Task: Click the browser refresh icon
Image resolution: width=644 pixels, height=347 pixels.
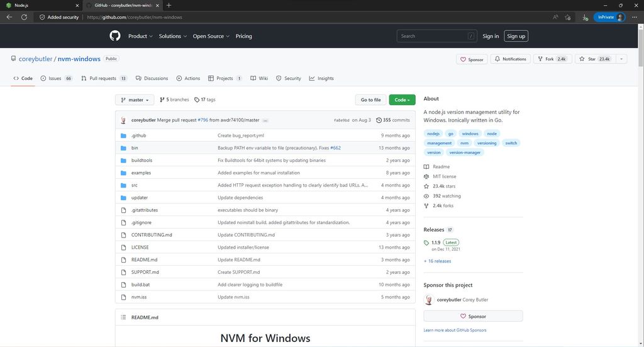Action: coord(25,17)
